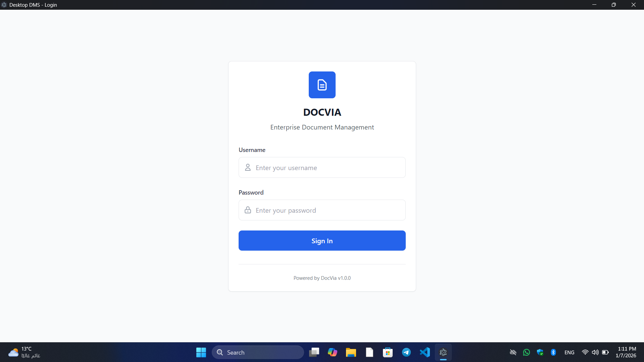Click the DOCVIA document logo icon
The image size is (644, 362).
click(x=322, y=85)
